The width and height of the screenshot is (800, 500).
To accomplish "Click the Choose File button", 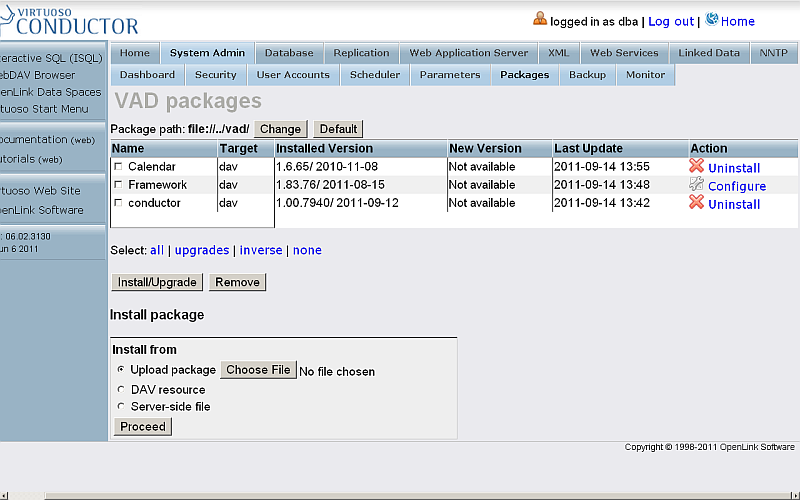I will (258, 370).
